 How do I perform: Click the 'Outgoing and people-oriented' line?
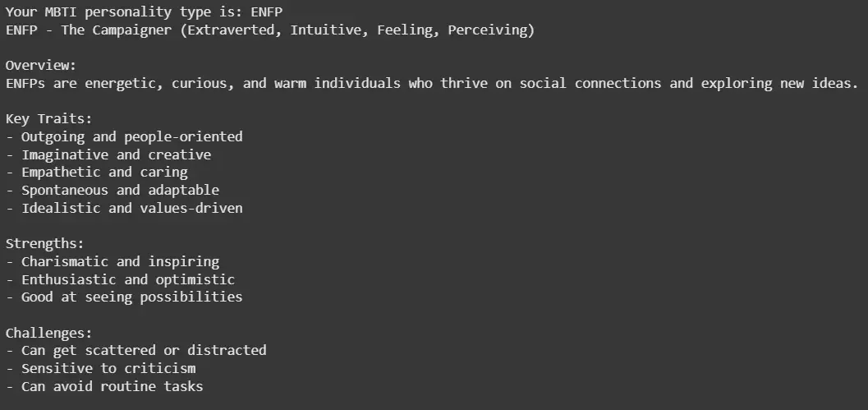pyautogui.click(x=124, y=137)
